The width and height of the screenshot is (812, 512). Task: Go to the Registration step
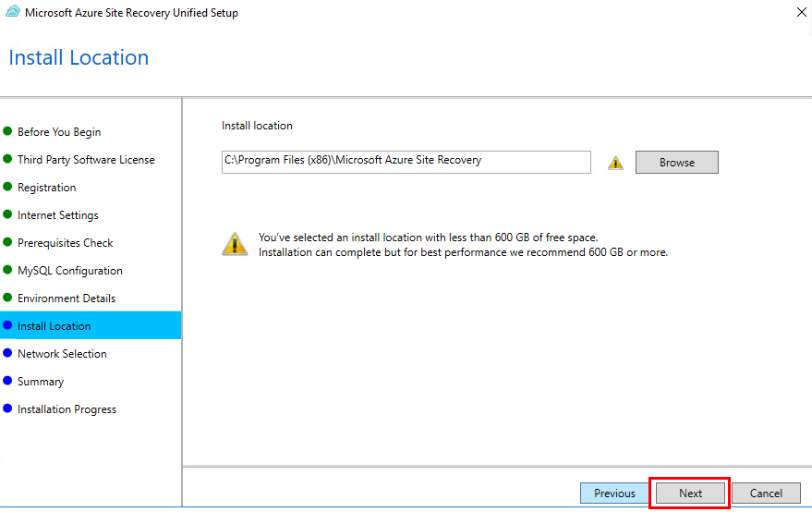46,187
